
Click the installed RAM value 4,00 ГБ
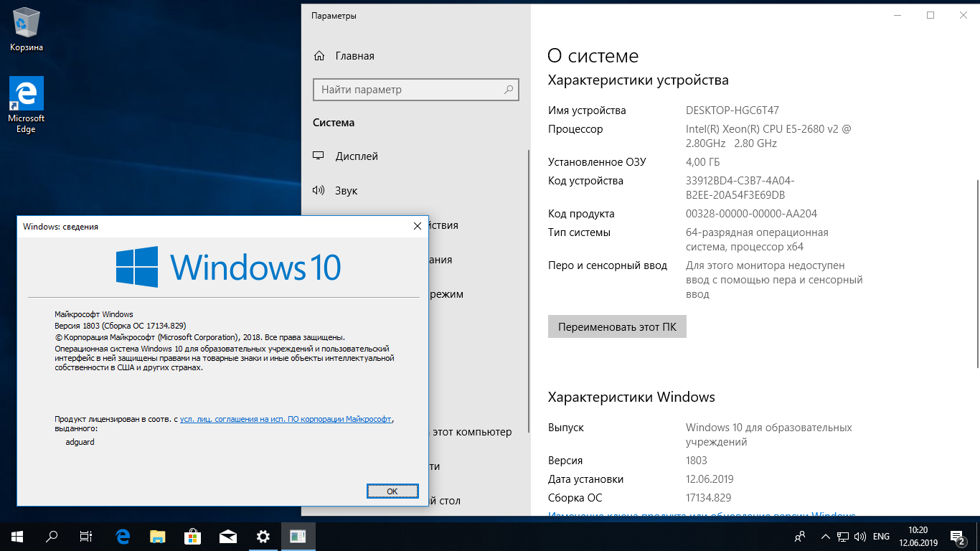(x=702, y=162)
